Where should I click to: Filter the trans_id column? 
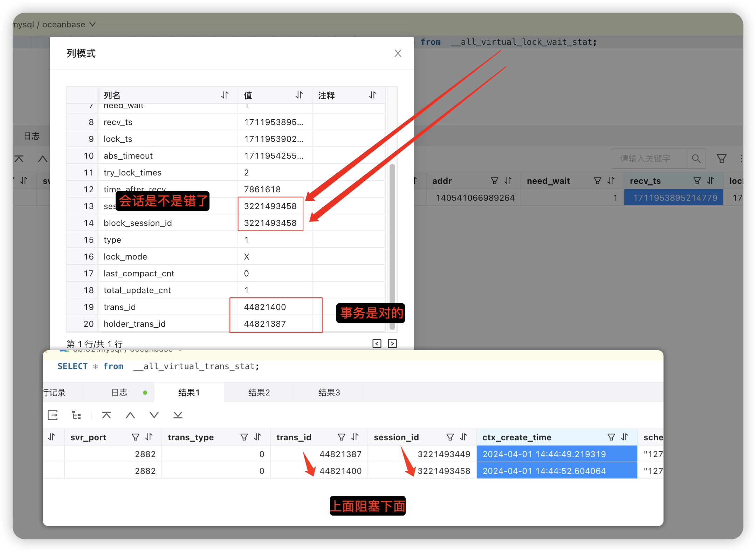tap(341, 437)
